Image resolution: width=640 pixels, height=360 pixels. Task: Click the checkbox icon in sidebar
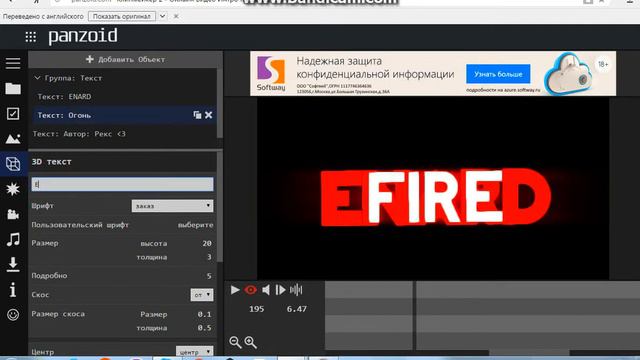[x=13, y=114]
